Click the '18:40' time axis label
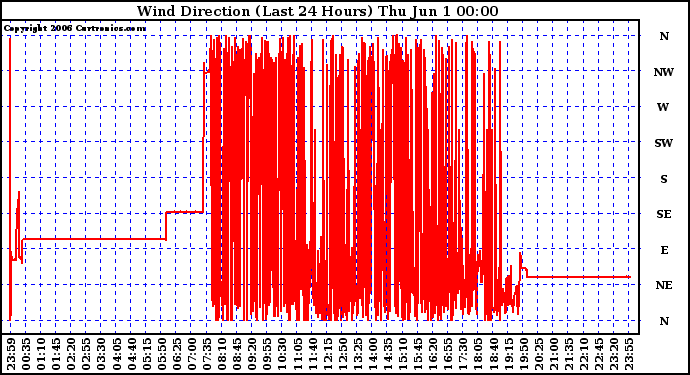 493,354
